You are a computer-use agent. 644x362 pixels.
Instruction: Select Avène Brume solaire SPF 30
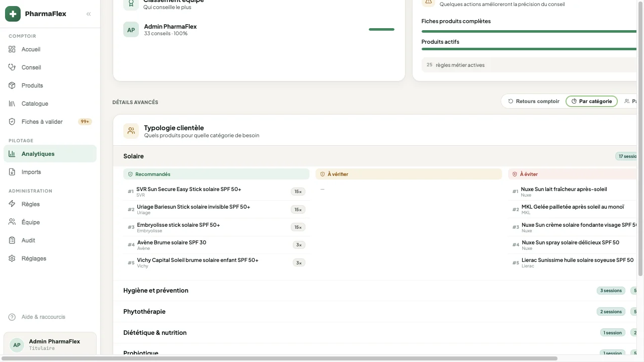216,245
